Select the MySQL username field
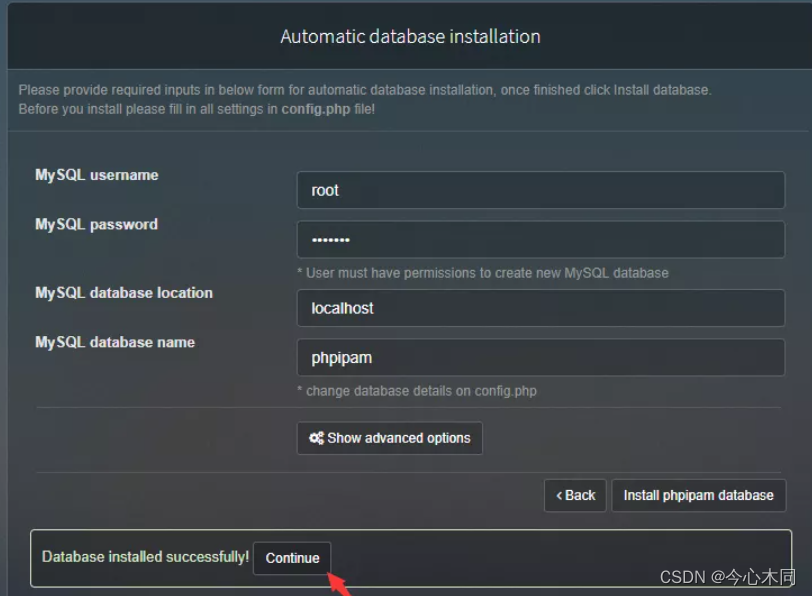 click(x=540, y=189)
